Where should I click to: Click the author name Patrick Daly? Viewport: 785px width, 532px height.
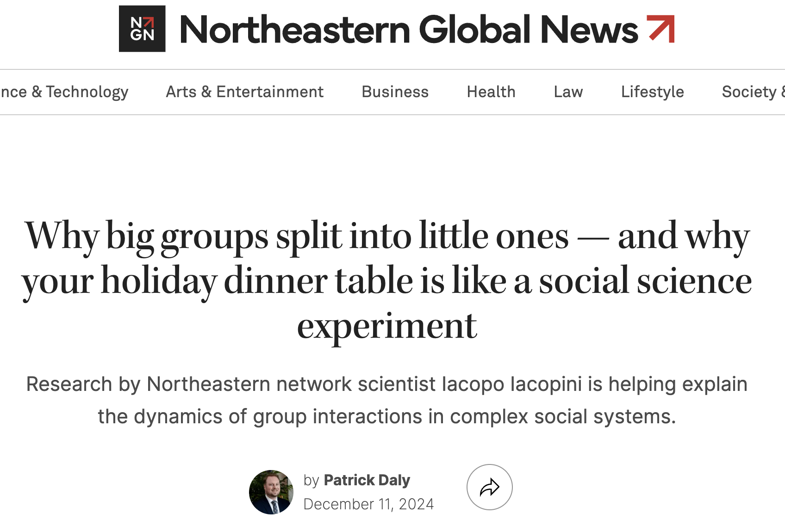tap(367, 480)
